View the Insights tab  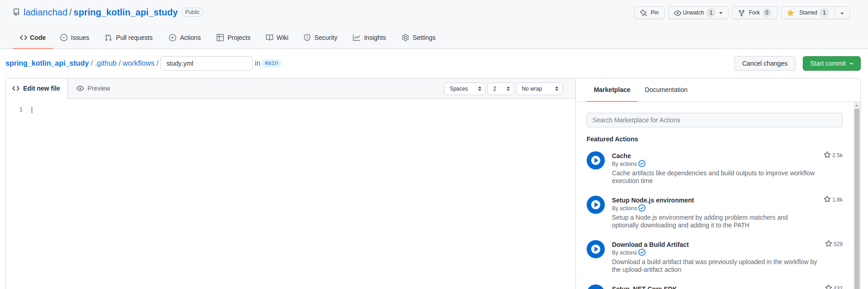tap(369, 38)
